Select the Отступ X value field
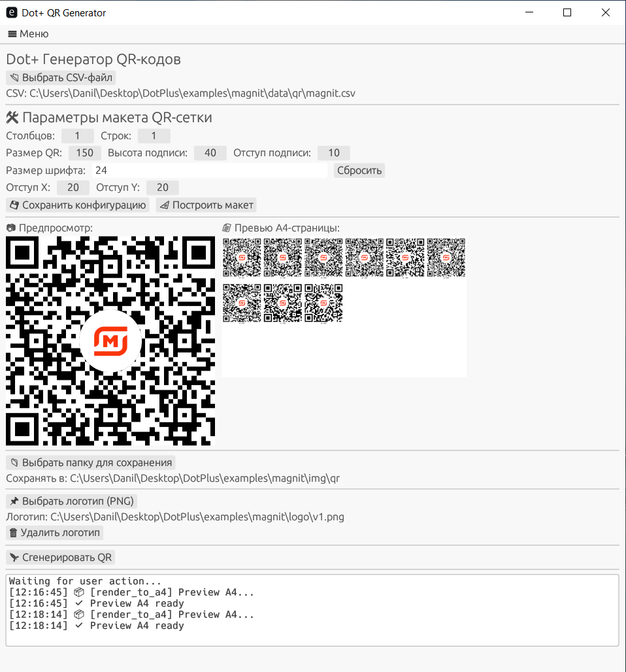Viewport: 626px width, 672px height. pyautogui.click(x=73, y=188)
